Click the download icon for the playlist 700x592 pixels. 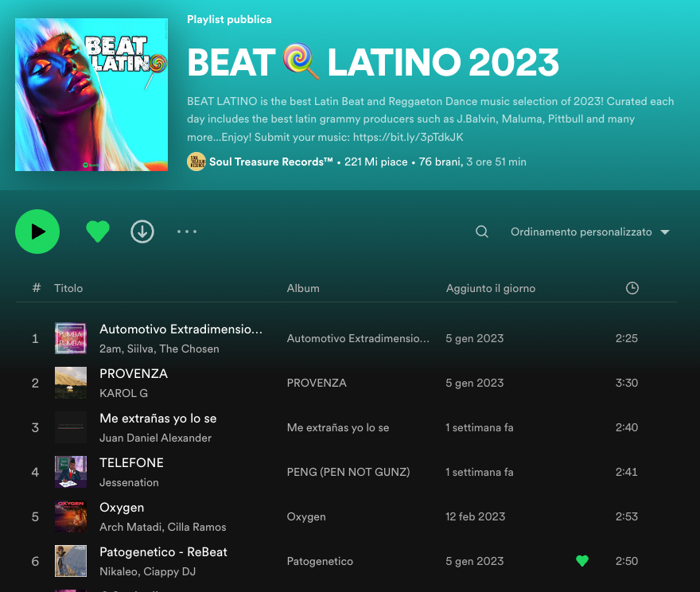142,232
